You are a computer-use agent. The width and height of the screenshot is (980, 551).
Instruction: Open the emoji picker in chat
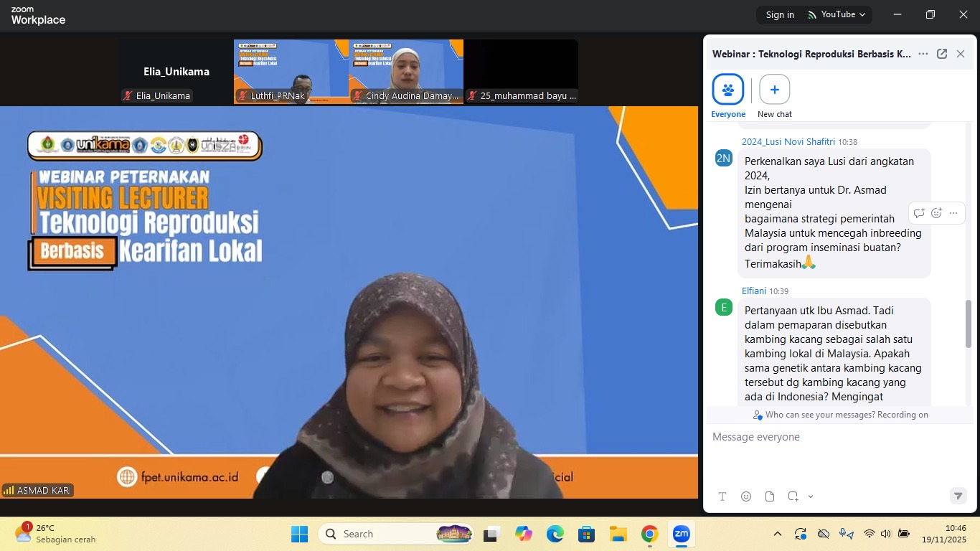click(746, 496)
